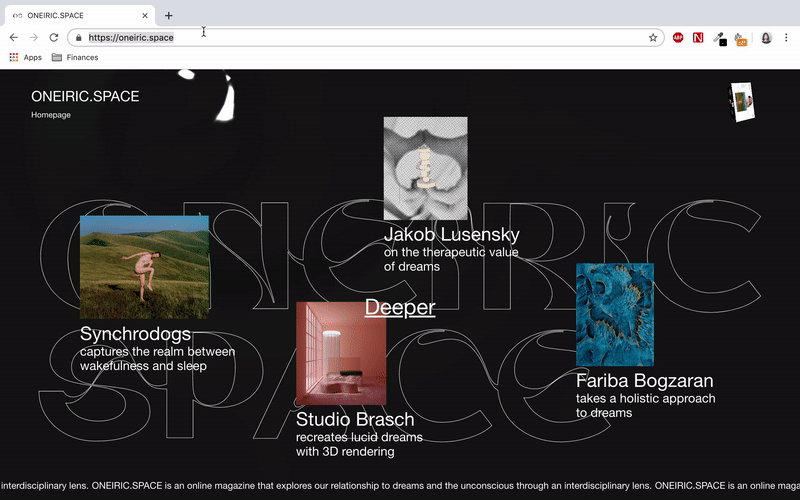The width and height of the screenshot is (800, 500).
Task: Click 'on the therapeutic value' subtitle
Action: 451,252
